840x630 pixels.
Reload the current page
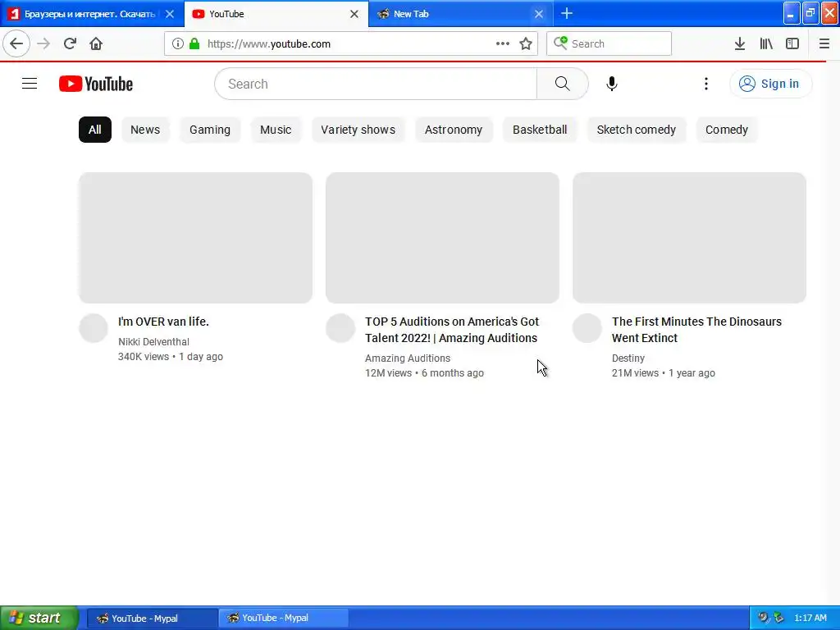coord(70,43)
